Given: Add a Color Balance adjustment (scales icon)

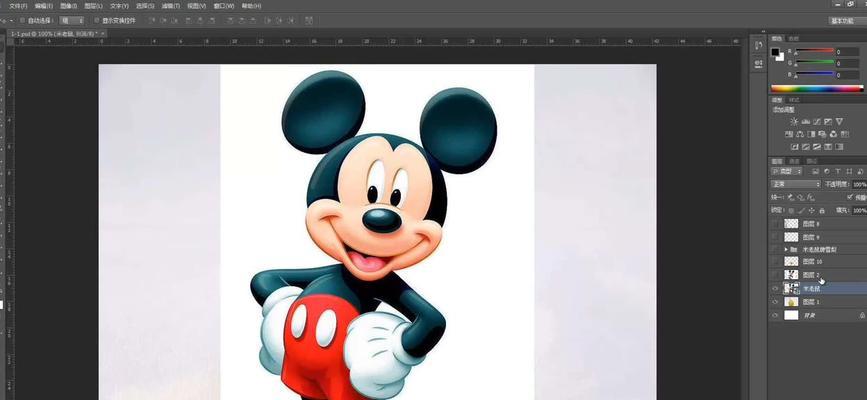Looking at the screenshot, I should (800, 134).
